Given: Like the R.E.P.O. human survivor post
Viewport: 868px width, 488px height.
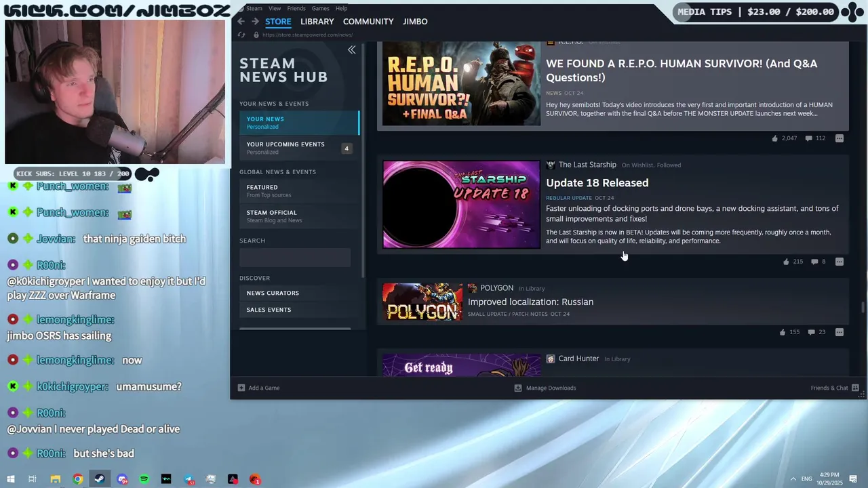Looking at the screenshot, I should click(774, 138).
